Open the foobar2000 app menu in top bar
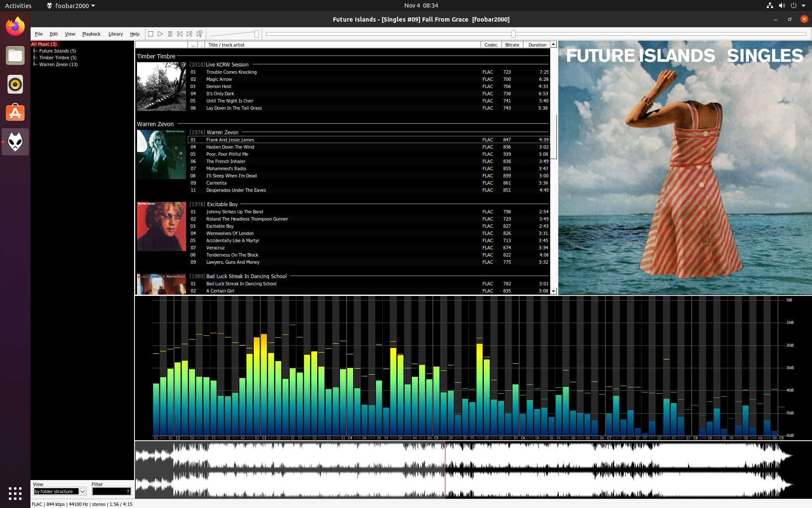 [x=71, y=6]
